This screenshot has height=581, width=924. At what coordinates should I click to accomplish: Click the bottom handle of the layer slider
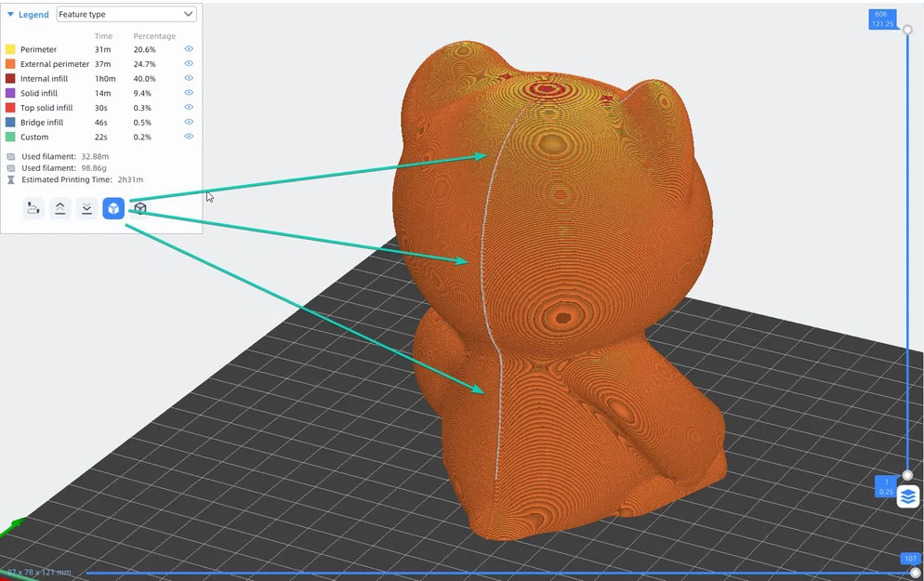[908, 476]
